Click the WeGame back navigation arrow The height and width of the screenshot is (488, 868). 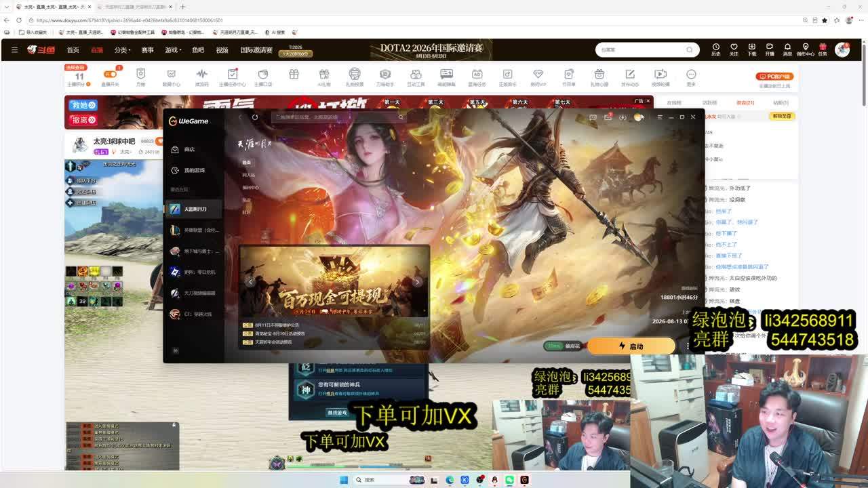pyautogui.click(x=240, y=117)
